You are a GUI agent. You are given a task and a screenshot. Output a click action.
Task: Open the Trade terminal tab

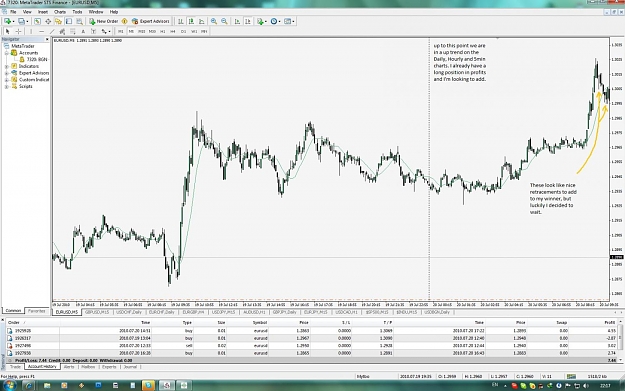click(x=15, y=367)
